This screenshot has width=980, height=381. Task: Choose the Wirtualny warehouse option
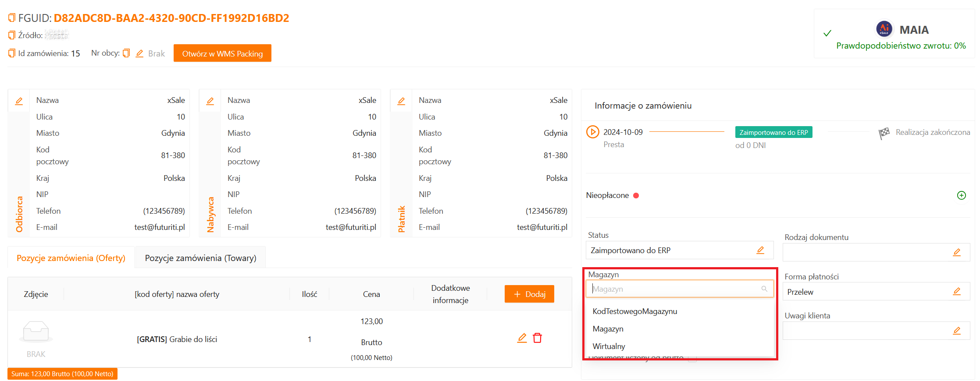pyautogui.click(x=609, y=346)
